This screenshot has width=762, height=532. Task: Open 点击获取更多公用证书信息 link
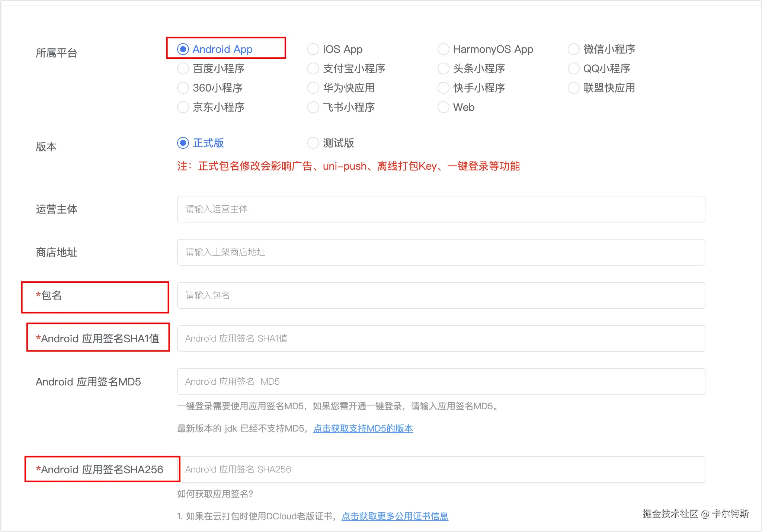click(395, 516)
